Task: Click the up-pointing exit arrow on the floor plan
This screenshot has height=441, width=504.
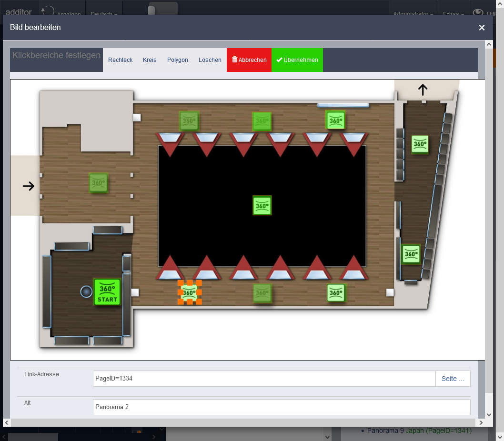Action: coord(423,90)
